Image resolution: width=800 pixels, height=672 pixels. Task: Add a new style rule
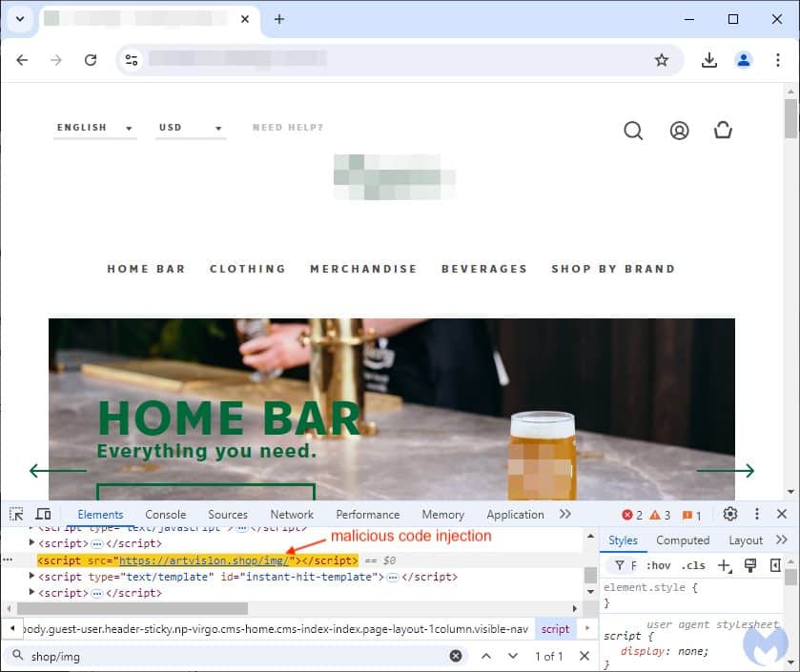click(725, 565)
